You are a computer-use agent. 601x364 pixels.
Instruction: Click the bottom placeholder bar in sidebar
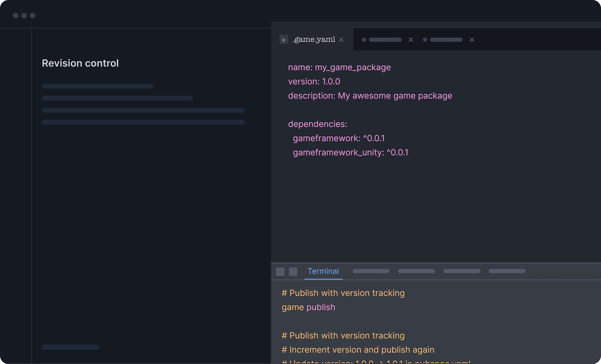click(70, 347)
